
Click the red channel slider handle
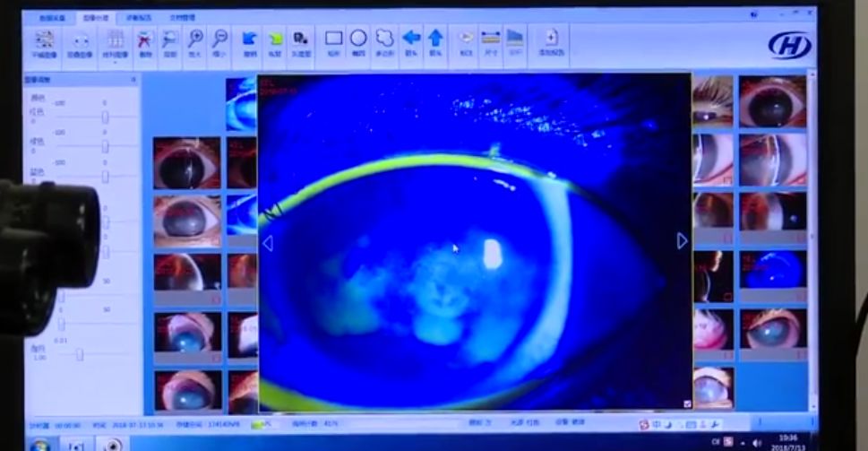pyautogui.click(x=105, y=117)
